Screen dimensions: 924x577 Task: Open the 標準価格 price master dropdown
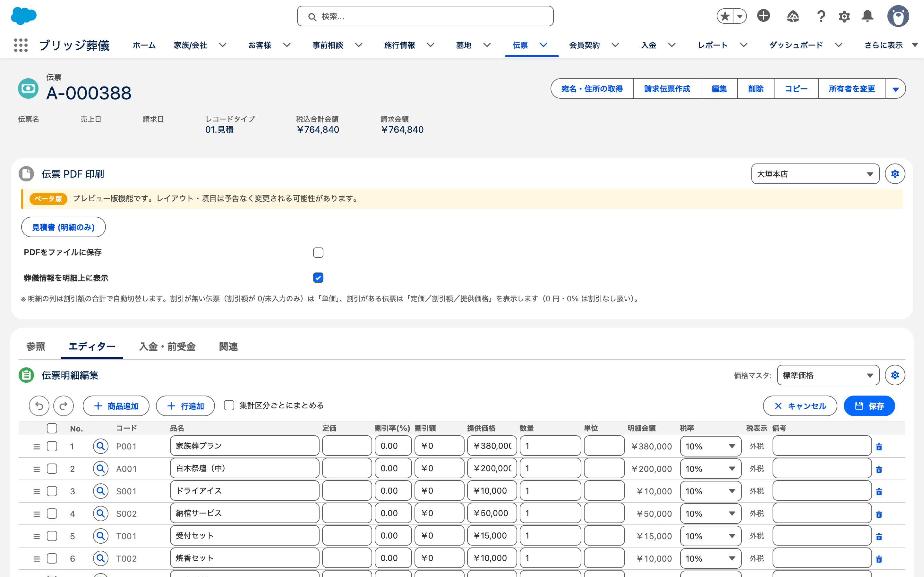click(x=828, y=375)
